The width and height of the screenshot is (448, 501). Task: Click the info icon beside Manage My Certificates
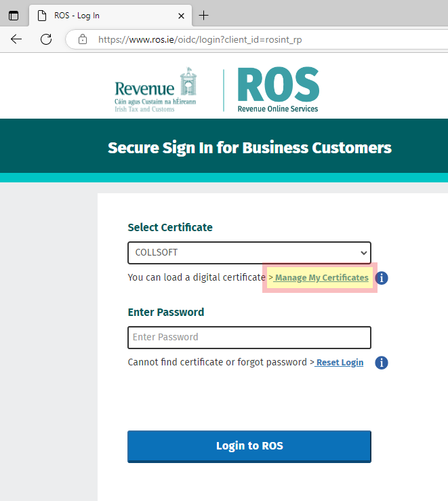point(382,278)
